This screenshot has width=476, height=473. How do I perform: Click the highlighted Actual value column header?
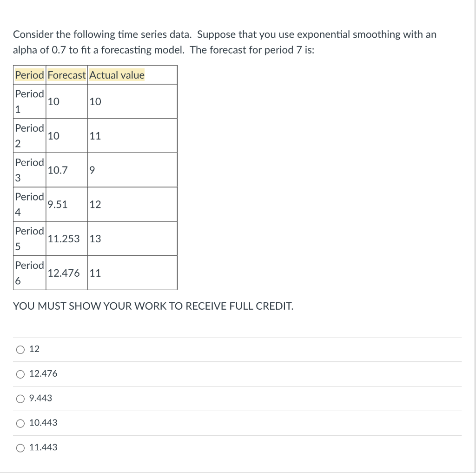pyautogui.click(x=117, y=74)
